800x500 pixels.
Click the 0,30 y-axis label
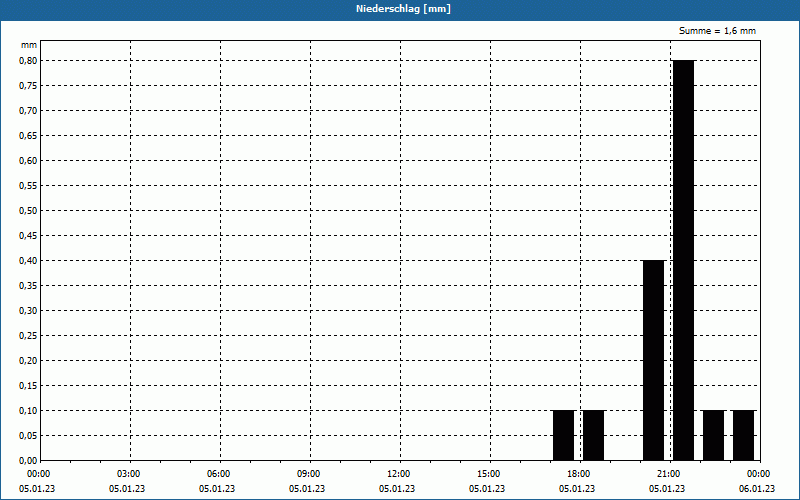point(28,311)
